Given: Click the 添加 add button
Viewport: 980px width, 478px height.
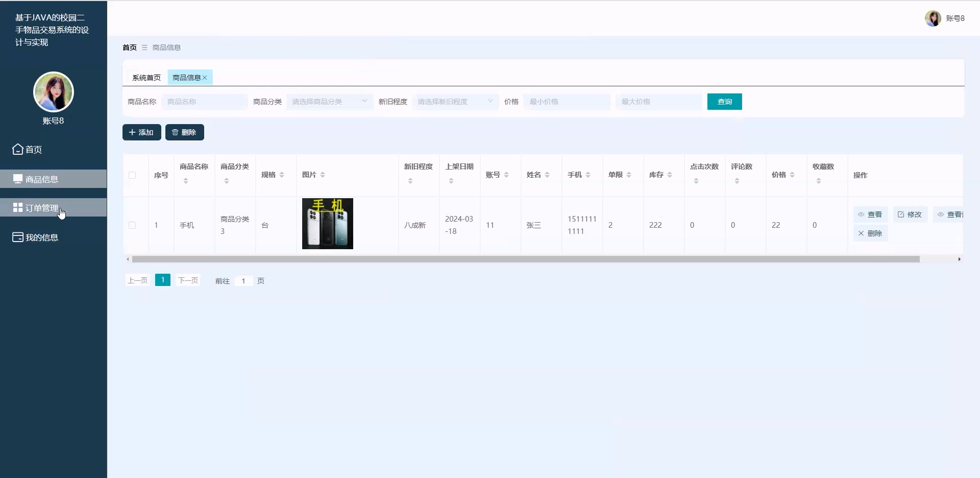Looking at the screenshot, I should coord(142,132).
